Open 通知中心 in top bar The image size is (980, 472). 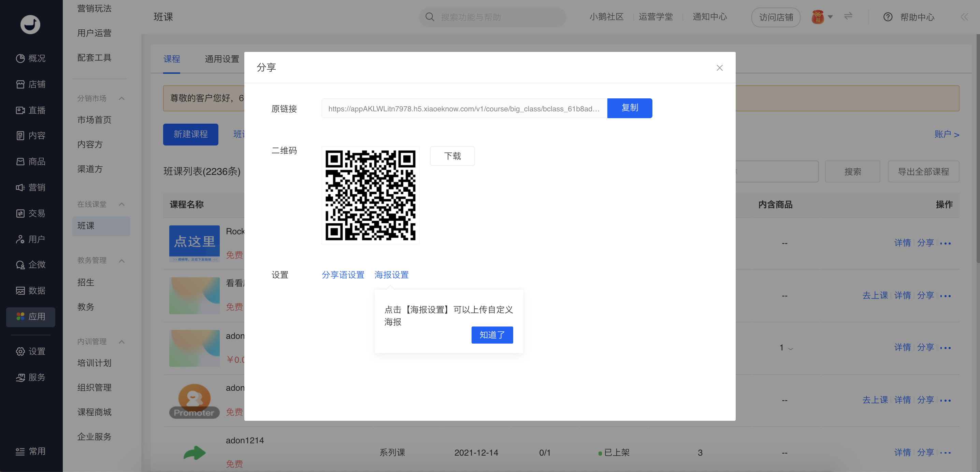(709, 17)
